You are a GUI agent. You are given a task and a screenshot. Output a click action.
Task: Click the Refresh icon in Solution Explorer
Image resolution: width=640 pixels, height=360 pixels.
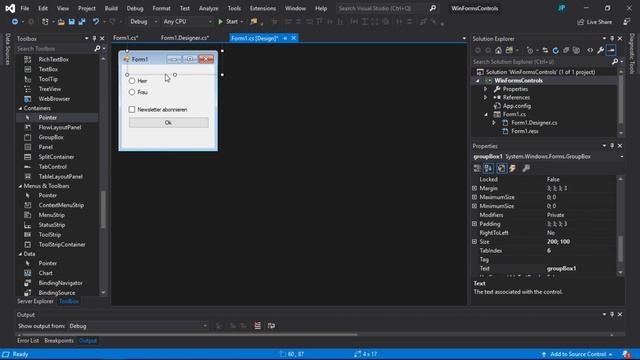click(x=556, y=50)
